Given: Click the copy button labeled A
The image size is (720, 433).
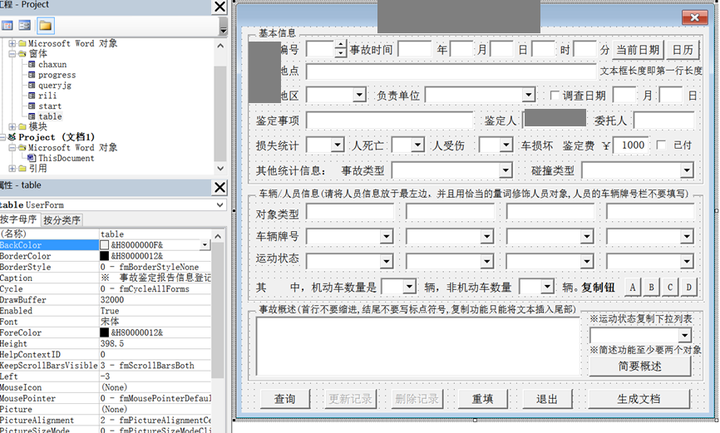Looking at the screenshot, I should [633, 287].
